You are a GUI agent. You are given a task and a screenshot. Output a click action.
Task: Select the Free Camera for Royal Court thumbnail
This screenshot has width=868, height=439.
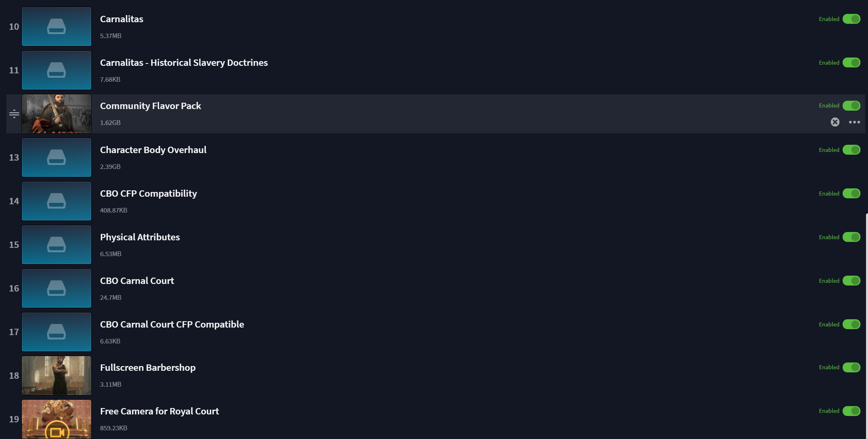click(56, 419)
